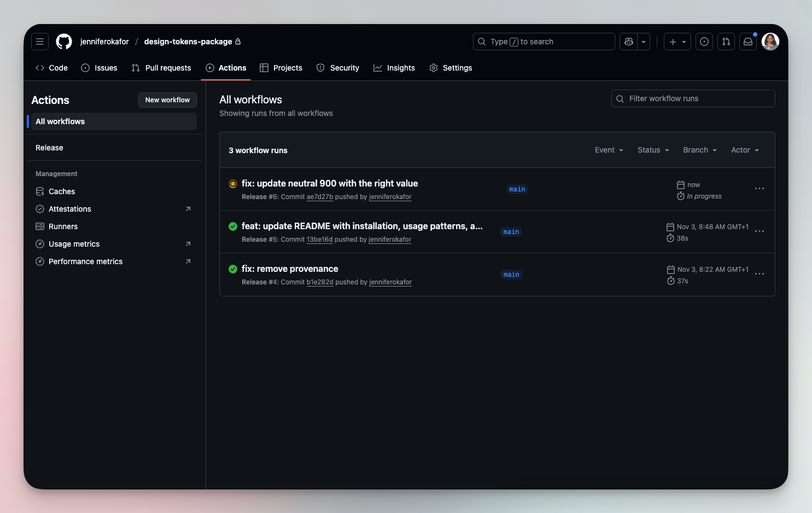This screenshot has height=513, width=812.
Task: Focus the Filter workflow runs field
Action: coord(693,98)
